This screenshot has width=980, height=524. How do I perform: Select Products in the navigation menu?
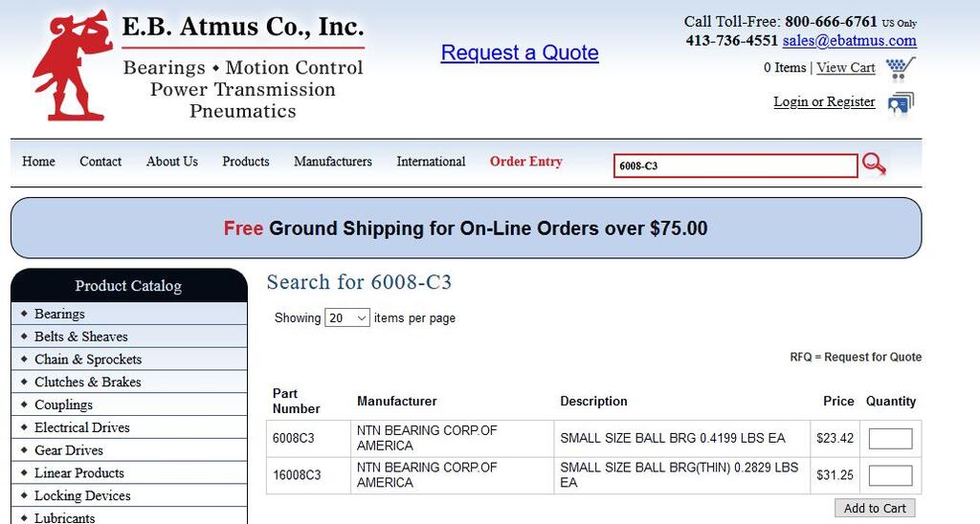tap(246, 162)
